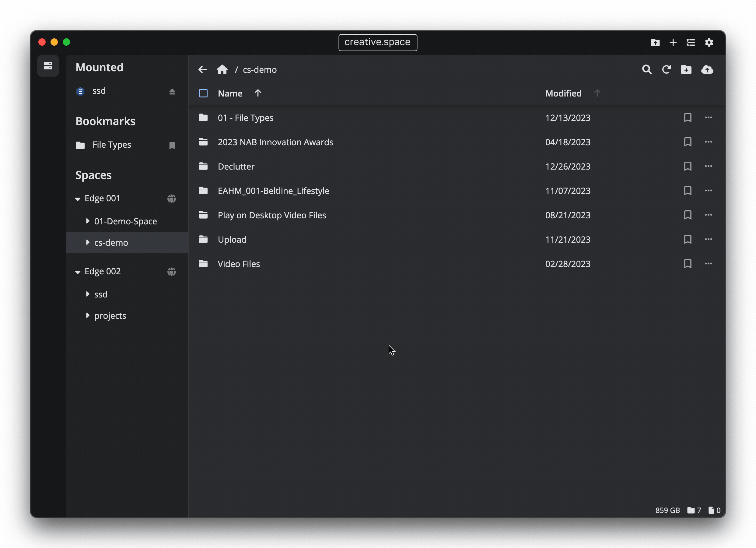
Task: Upload files with the cloud icon
Action: (707, 69)
